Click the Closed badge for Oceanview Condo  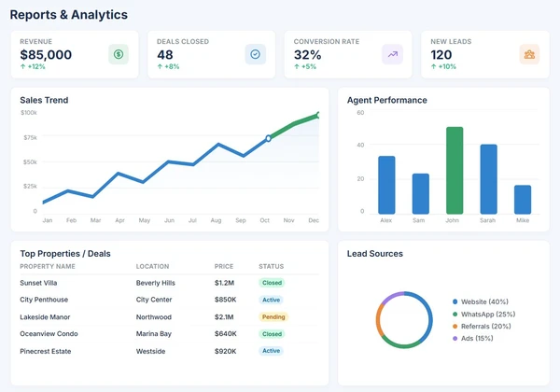[272, 334]
